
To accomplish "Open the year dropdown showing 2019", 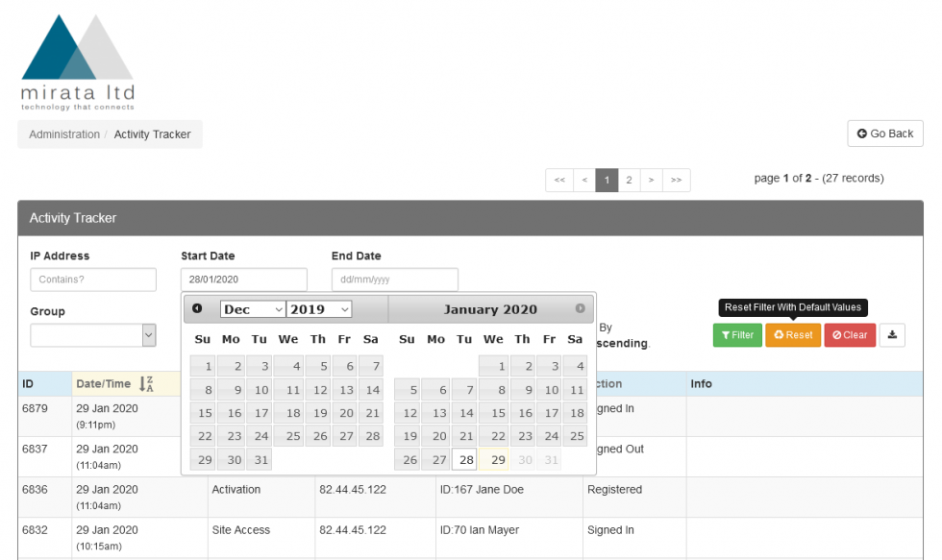I will [319, 309].
